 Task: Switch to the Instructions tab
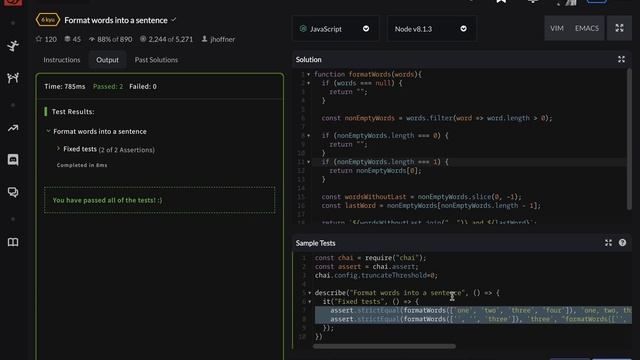pyautogui.click(x=62, y=60)
